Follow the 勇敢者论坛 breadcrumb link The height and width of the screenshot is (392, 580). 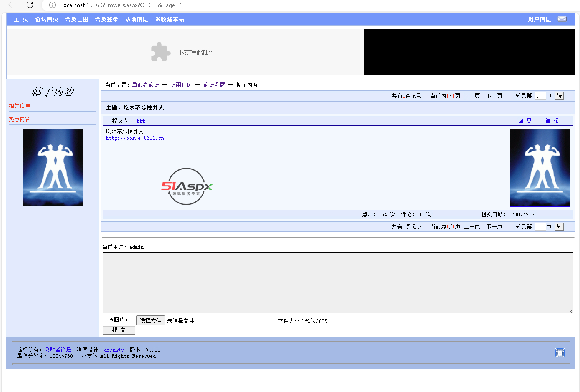pyautogui.click(x=145, y=85)
